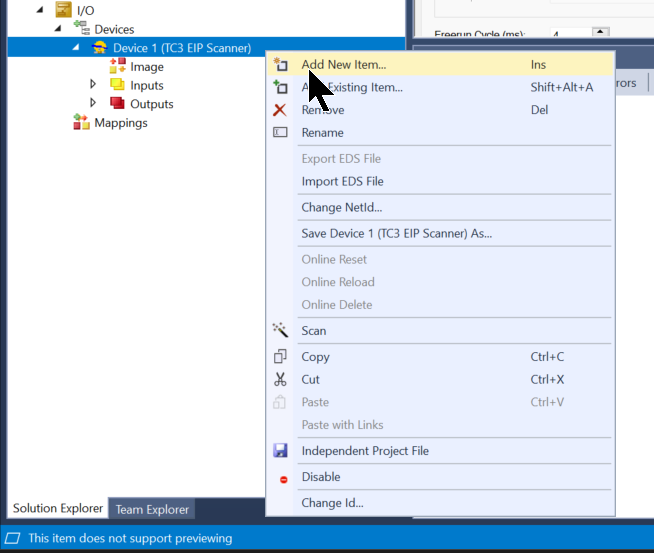Viewport: 654px width, 553px height.
Task: Click the Mappings node icon
Action: (x=81, y=123)
